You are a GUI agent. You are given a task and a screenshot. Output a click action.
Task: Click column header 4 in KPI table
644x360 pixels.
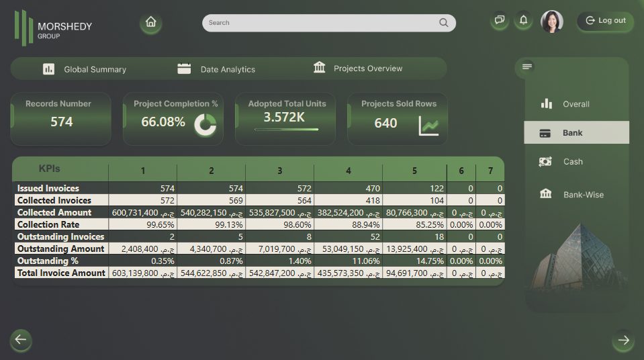tap(349, 171)
